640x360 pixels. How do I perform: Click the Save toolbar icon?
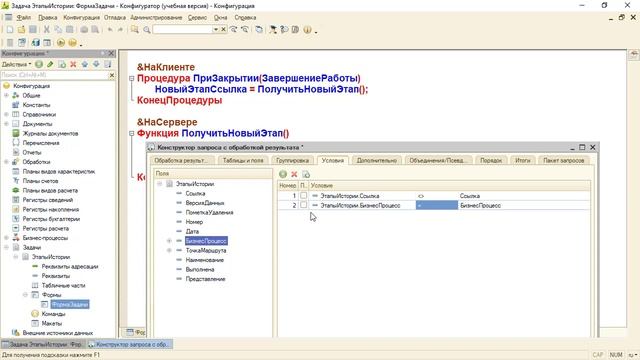tap(33, 29)
